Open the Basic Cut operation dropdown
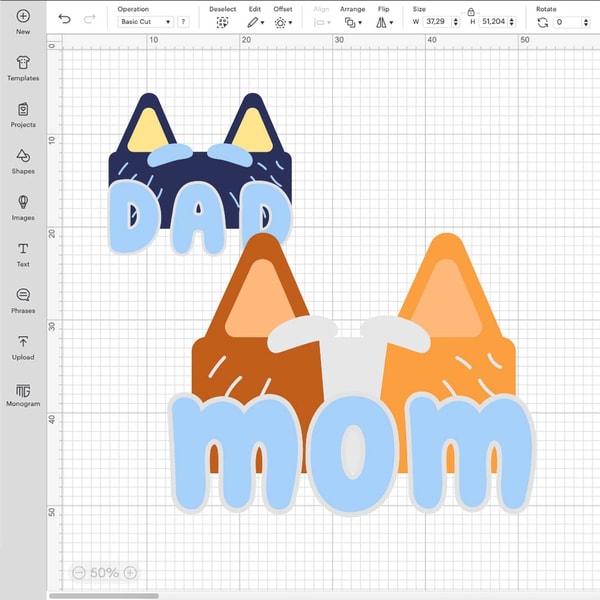The image size is (600, 600). click(x=145, y=22)
